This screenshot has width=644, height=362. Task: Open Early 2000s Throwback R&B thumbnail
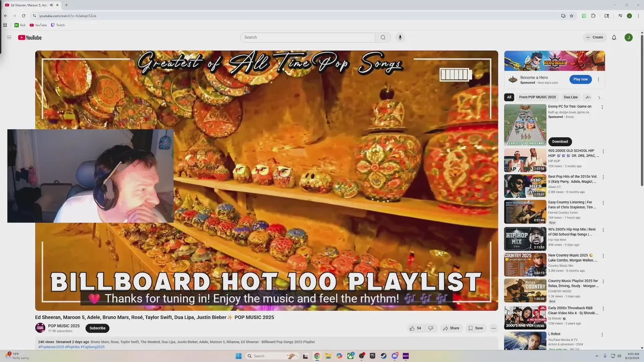tap(525, 317)
